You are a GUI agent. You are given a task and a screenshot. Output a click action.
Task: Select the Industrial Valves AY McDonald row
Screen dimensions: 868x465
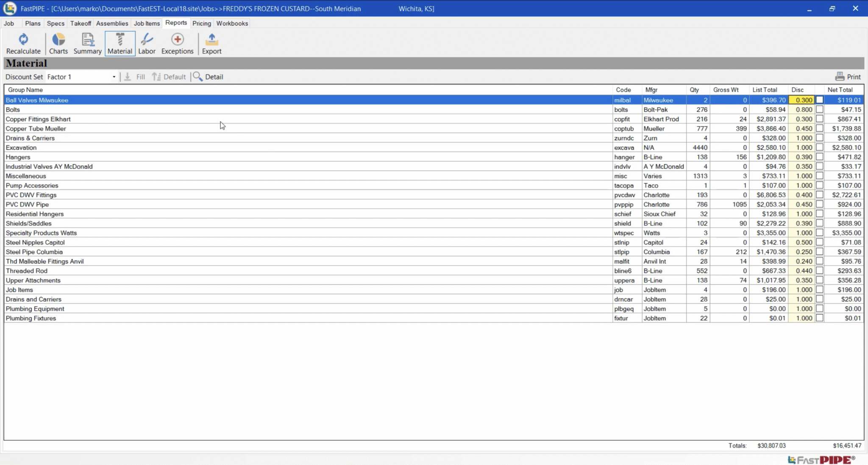(x=434, y=166)
